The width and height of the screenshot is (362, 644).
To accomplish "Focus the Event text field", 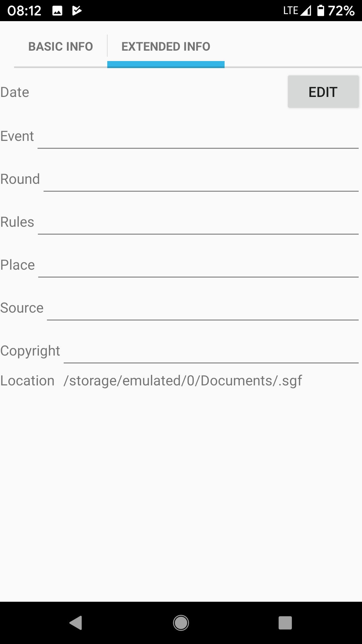I will click(198, 137).
